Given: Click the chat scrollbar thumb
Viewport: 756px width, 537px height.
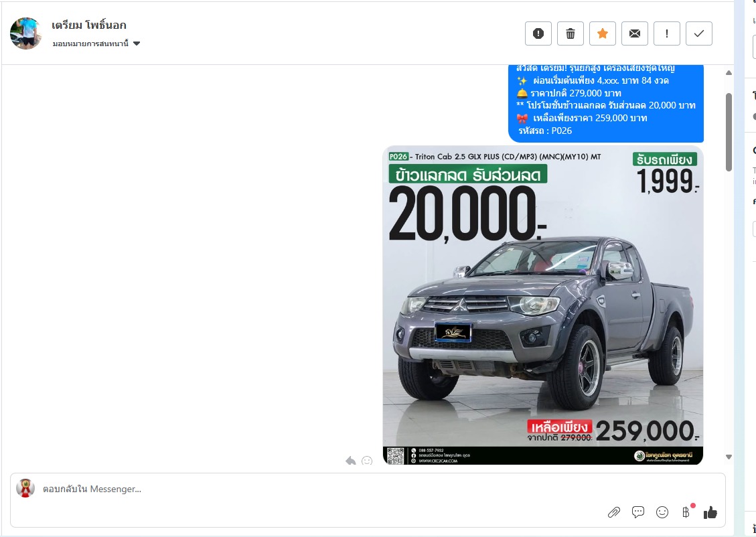Looking at the screenshot, I should pyautogui.click(x=729, y=132).
